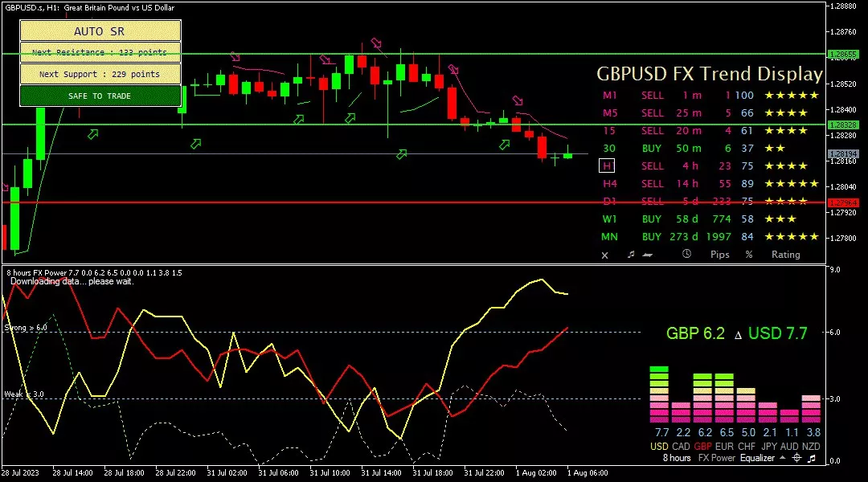Screen dimensions: 868x482
Task: Select the CAD currency label in FX Power
Action: [x=681, y=446]
